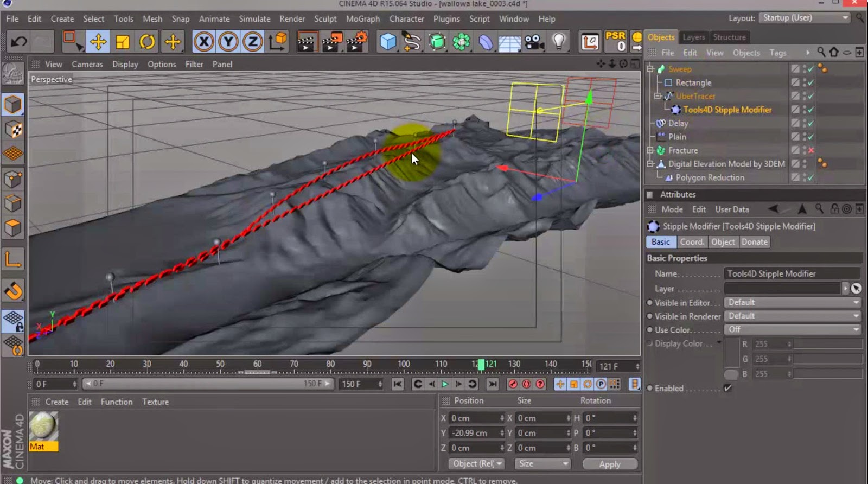Uncheck the Enabled checkbox
The image size is (868, 484).
(x=727, y=388)
